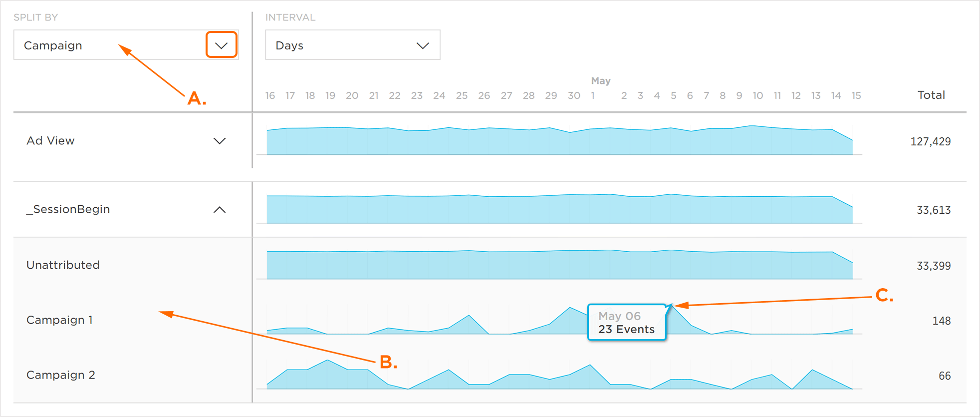Click day 30 on the date axis
This screenshot has width=980, height=417.
[574, 95]
